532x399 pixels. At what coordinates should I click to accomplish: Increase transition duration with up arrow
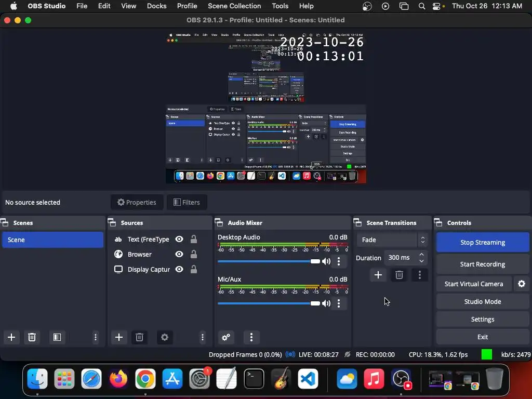click(x=421, y=255)
